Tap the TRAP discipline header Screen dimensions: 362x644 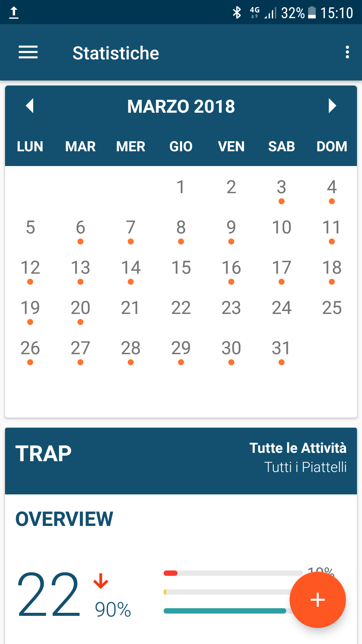(x=44, y=453)
